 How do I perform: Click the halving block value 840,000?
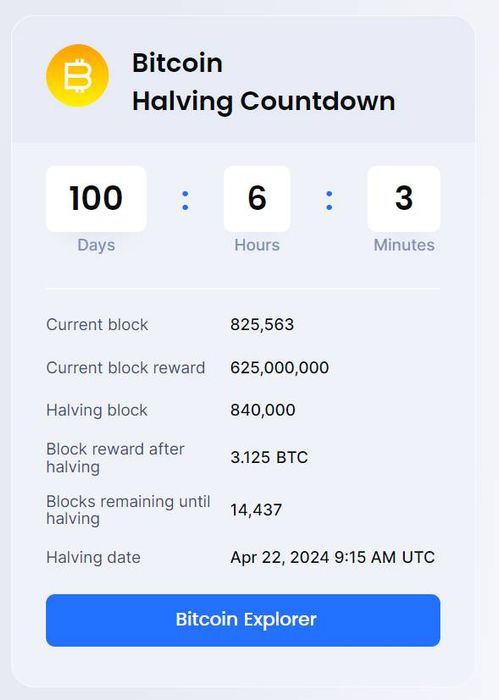pos(262,410)
